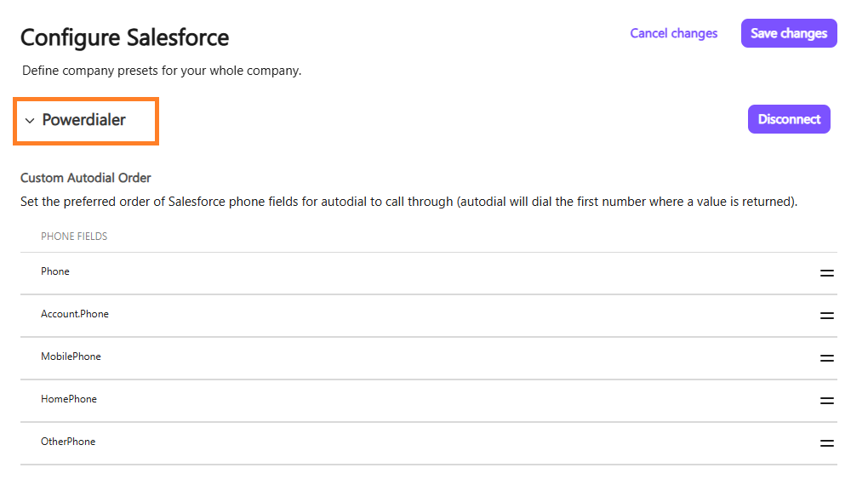Click Save changes button
Image resolution: width=868 pixels, height=502 pixels.
tap(789, 33)
